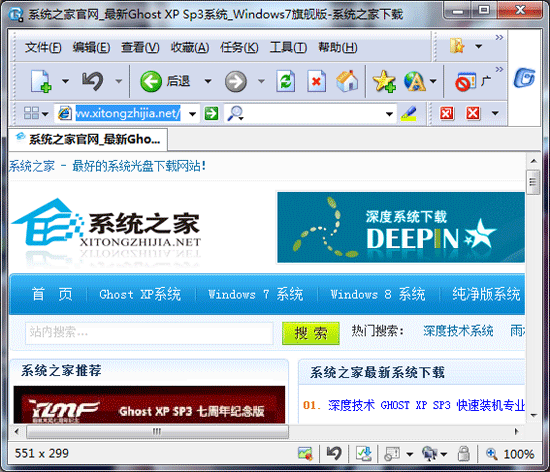Image resolution: width=550 pixels, height=472 pixels.
Task: Open the Windows 8 系统 navigation link
Action: (x=378, y=294)
